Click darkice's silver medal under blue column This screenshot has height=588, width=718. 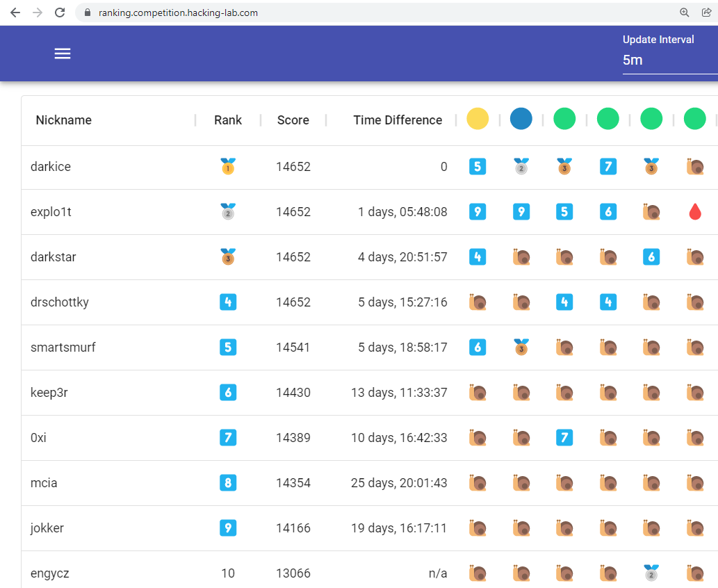tap(521, 166)
